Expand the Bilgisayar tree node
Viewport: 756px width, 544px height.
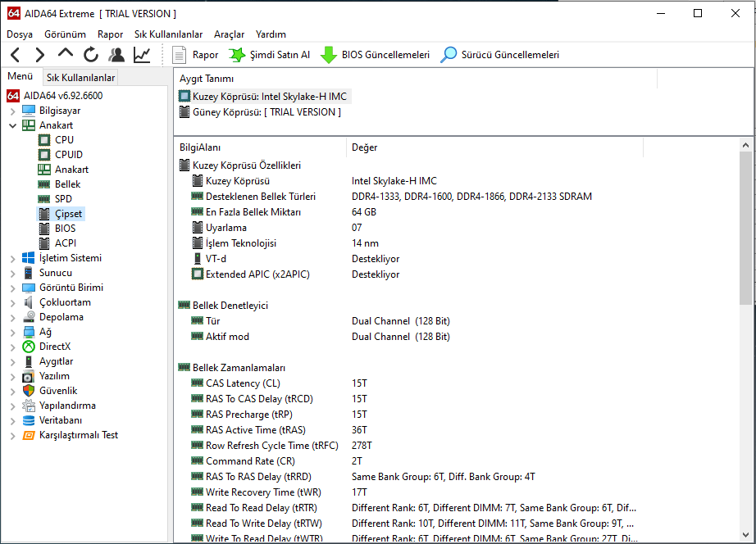click(12, 111)
